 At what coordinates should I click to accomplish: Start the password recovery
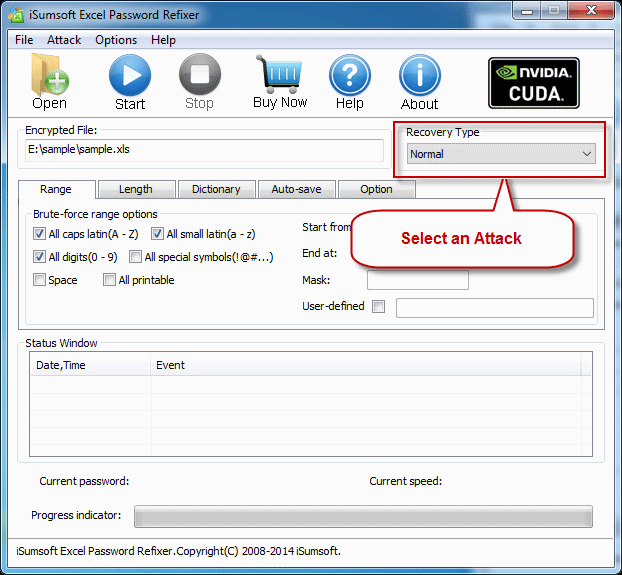130,82
